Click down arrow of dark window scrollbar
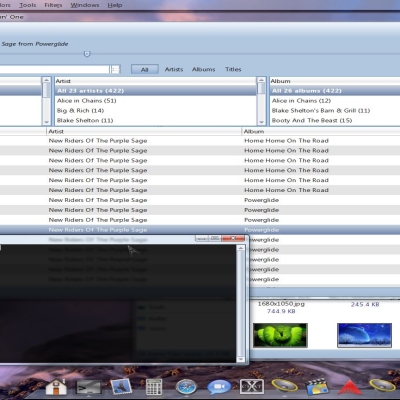This screenshot has width=400, height=400. pos(240,359)
